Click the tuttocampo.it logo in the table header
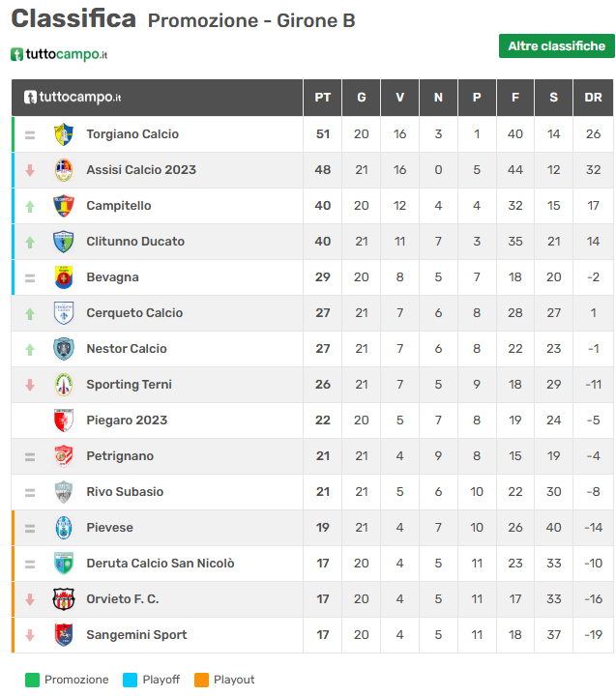The width and height of the screenshot is (616, 696). (x=73, y=98)
